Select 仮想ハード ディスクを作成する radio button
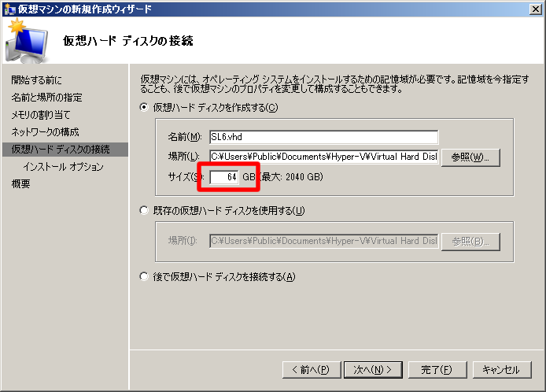 tap(144, 108)
